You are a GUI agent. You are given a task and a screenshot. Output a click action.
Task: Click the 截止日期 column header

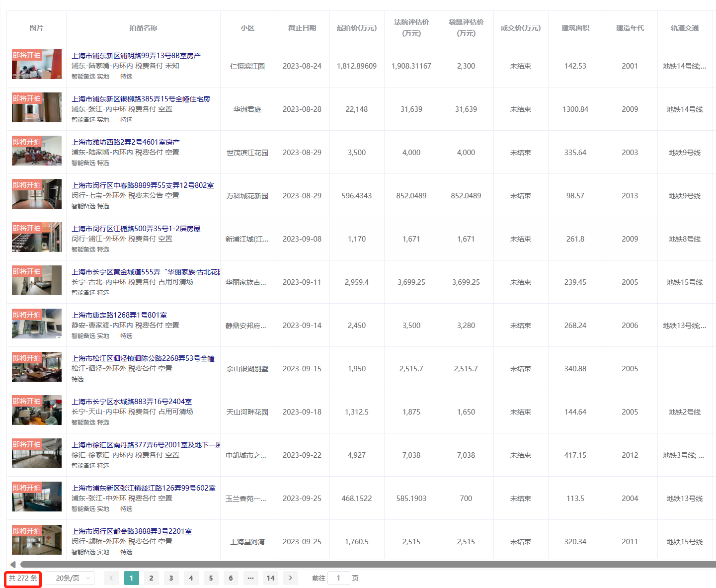coord(302,28)
